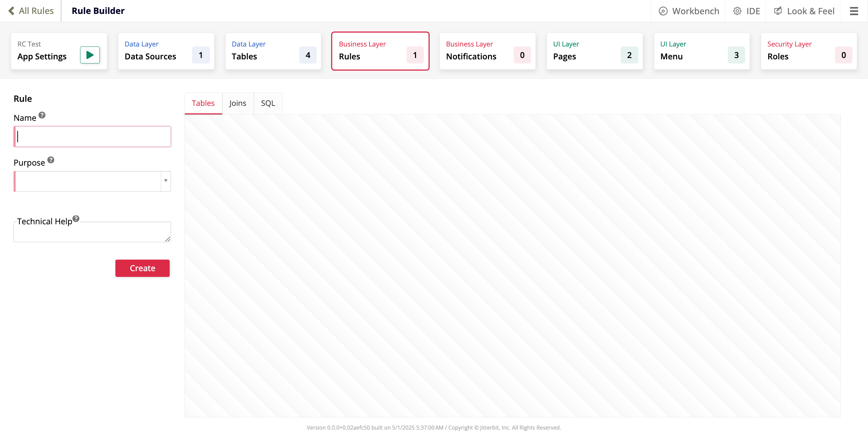Click the Name field help question icon

(x=42, y=115)
